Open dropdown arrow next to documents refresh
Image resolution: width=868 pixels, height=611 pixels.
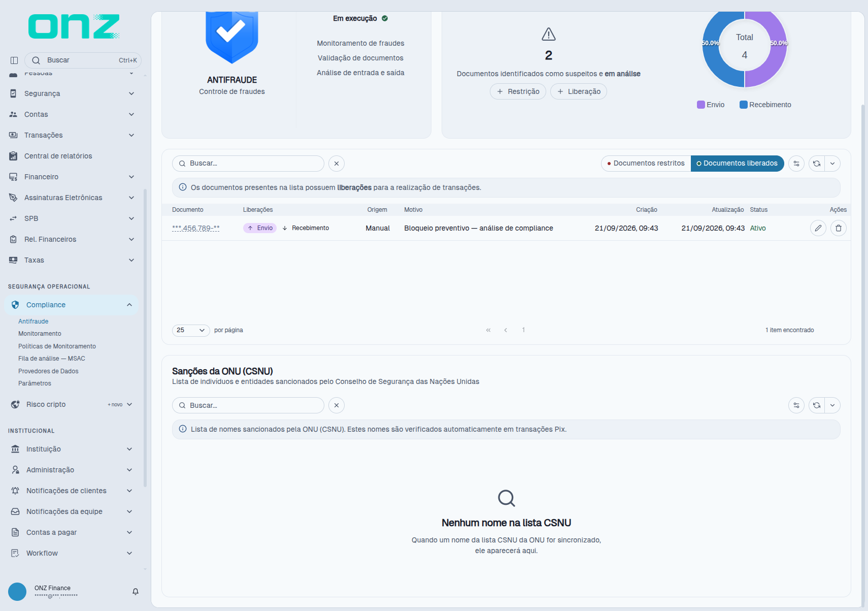click(x=832, y=164)
